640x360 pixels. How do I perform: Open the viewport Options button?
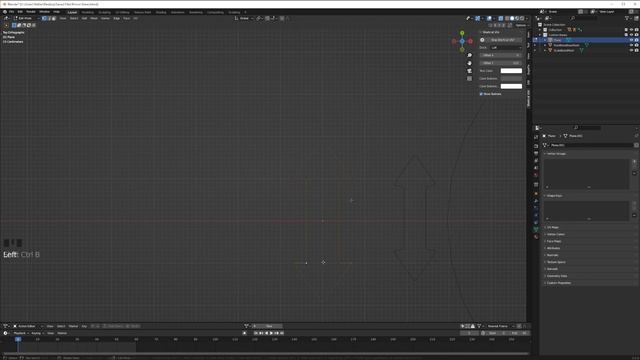coord(520,25)
